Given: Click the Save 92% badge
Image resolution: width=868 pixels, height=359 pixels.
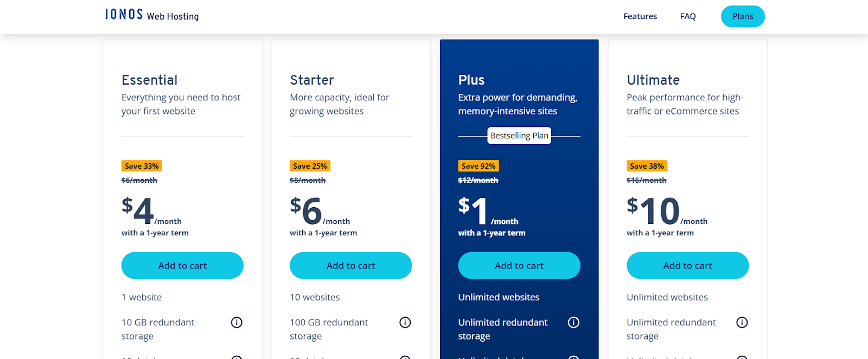Looking at the screenshot, I should click(x=478, y=166).
